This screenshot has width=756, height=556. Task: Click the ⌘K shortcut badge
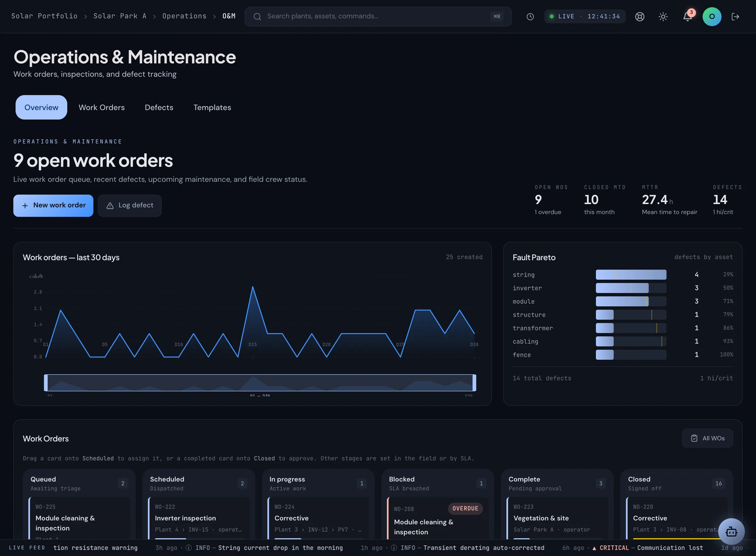[497, 16]
